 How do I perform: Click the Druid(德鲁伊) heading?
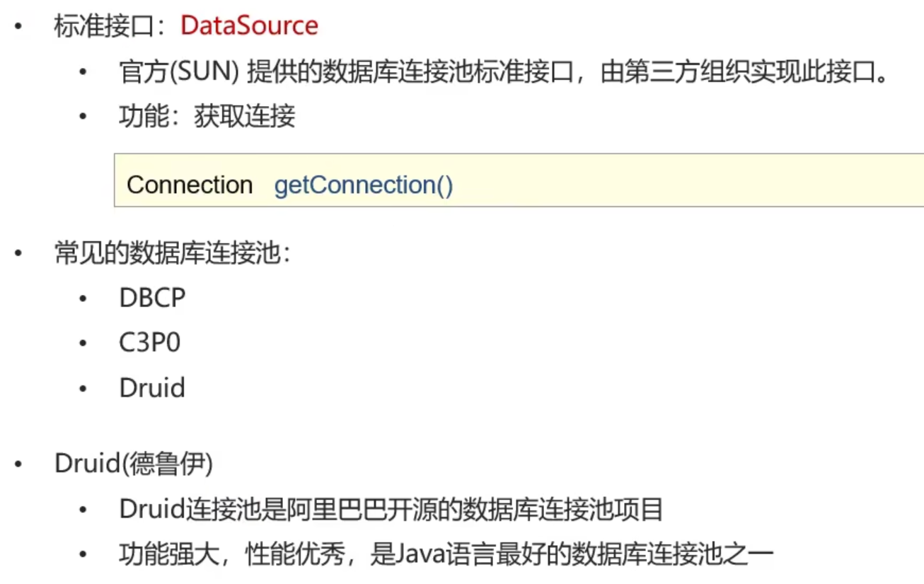pyautogui.click(x=134, y=465)
